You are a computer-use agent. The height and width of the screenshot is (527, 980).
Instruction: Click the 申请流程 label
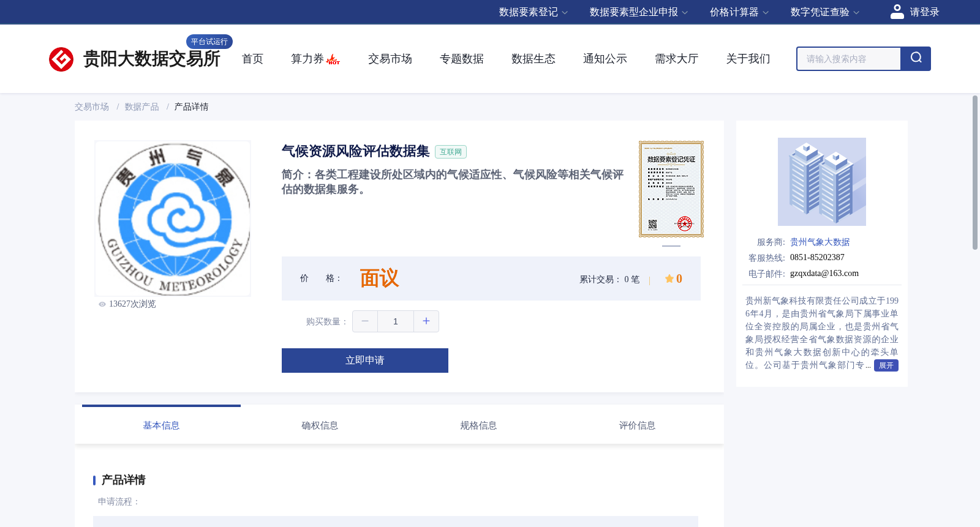point(118,502)
